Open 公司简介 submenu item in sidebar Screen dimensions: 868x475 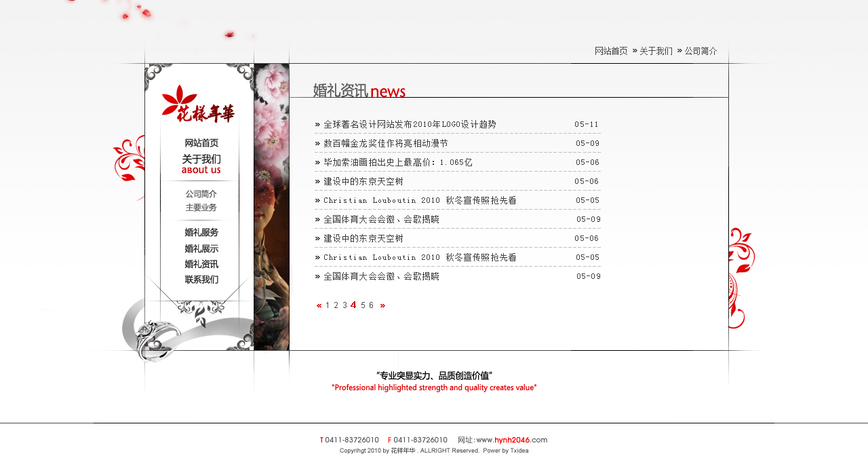[201, 194]
